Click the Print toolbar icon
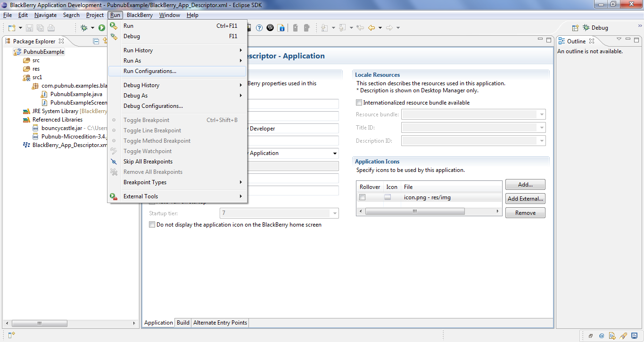Viewport: 644px width, 342px height. [x=51, y=28]
